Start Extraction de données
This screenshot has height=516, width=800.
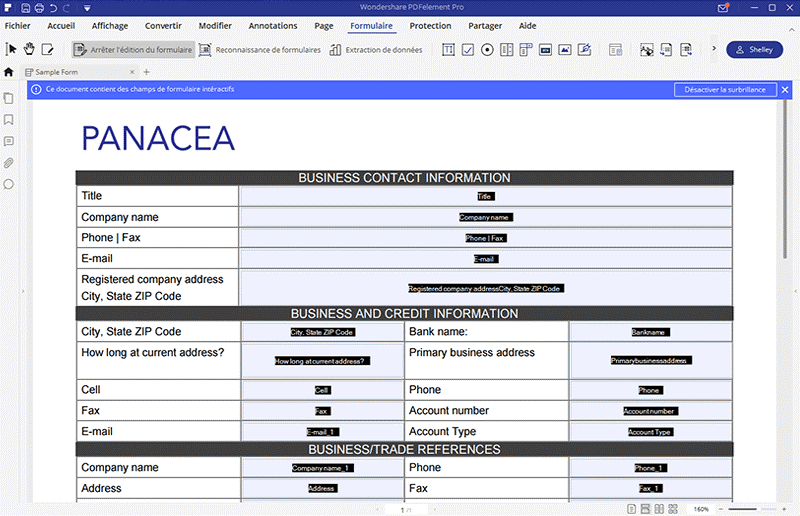tap(376, 50)
